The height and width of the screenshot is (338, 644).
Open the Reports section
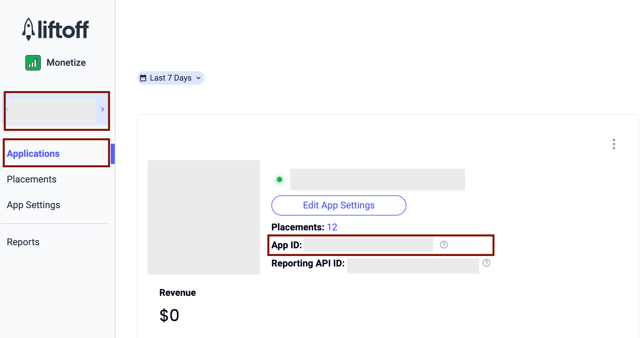23,242
